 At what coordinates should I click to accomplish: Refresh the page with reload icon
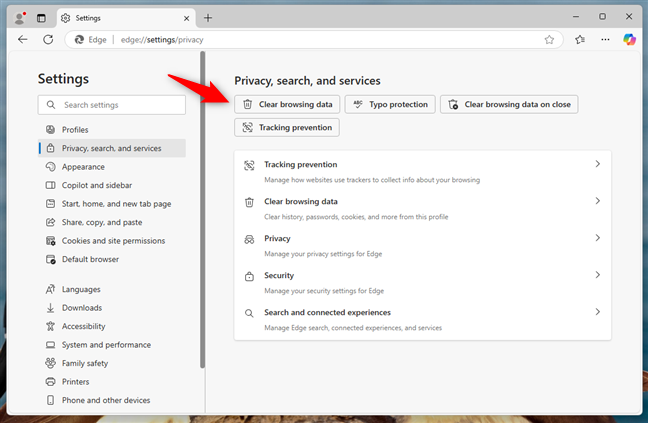pyautogui.click(x=48, y=40)
